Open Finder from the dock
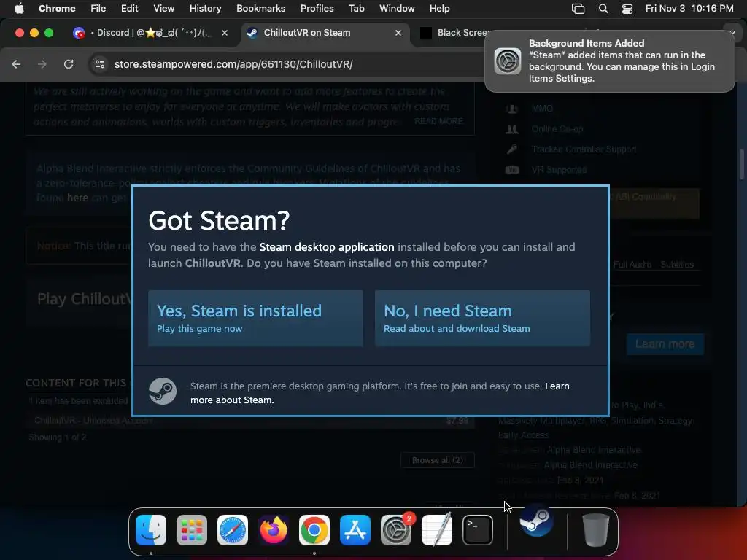The image size is (747, 560). (151, 530)
